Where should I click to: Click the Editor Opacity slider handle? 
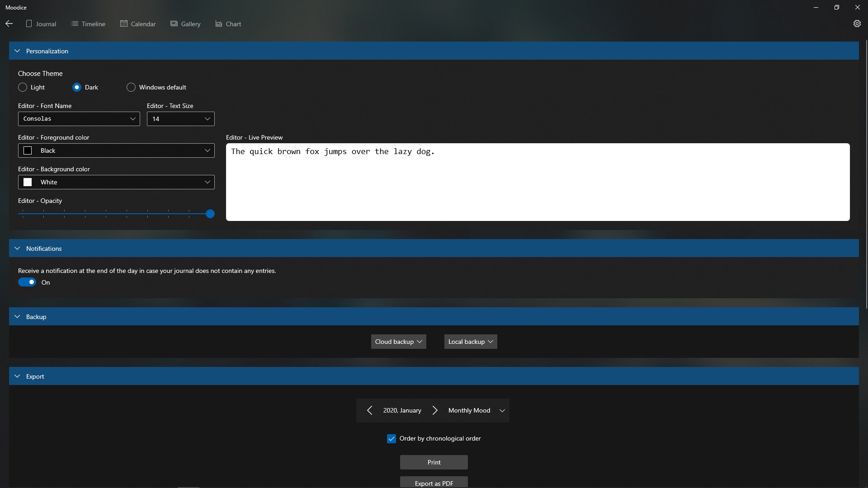(210, 214)
